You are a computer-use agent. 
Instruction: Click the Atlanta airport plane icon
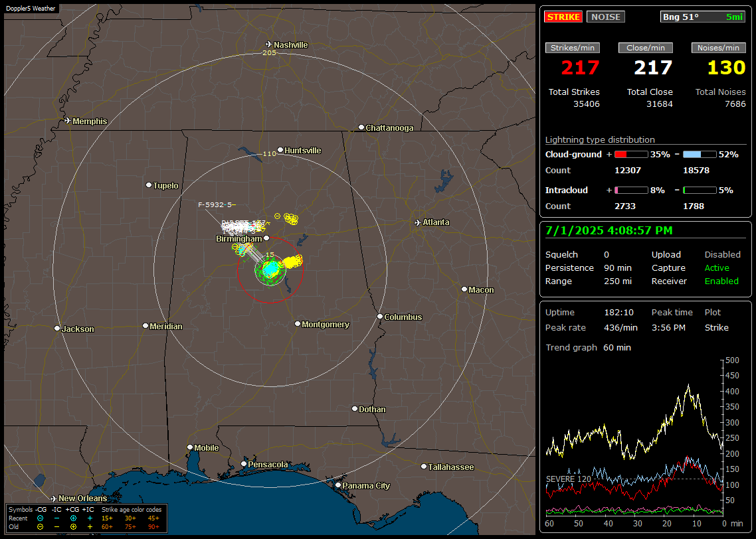[x=418, y=222]
